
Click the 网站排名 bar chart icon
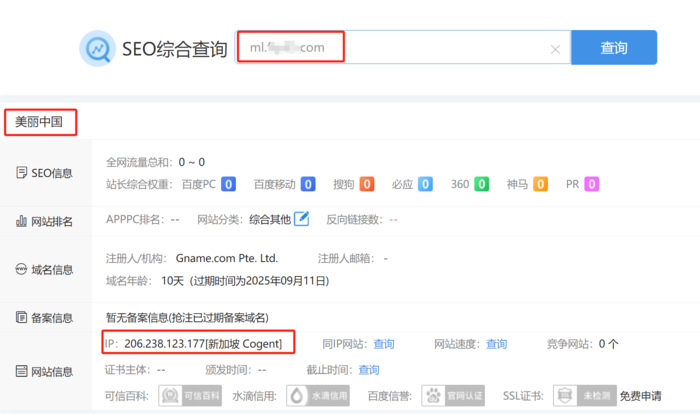point(21,221)
